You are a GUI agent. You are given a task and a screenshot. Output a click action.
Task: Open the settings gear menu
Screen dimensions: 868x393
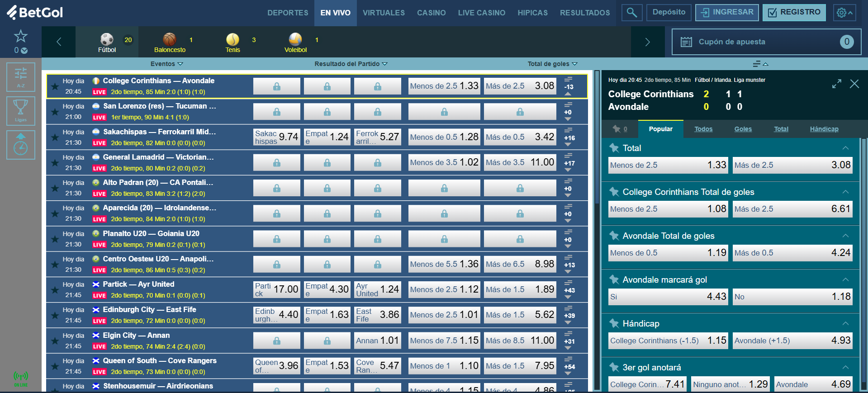pos(844,13)
